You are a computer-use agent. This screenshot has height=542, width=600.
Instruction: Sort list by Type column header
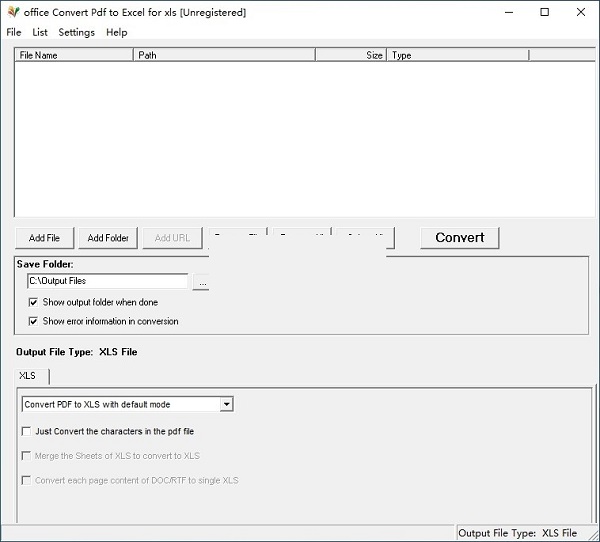(458, 55)
